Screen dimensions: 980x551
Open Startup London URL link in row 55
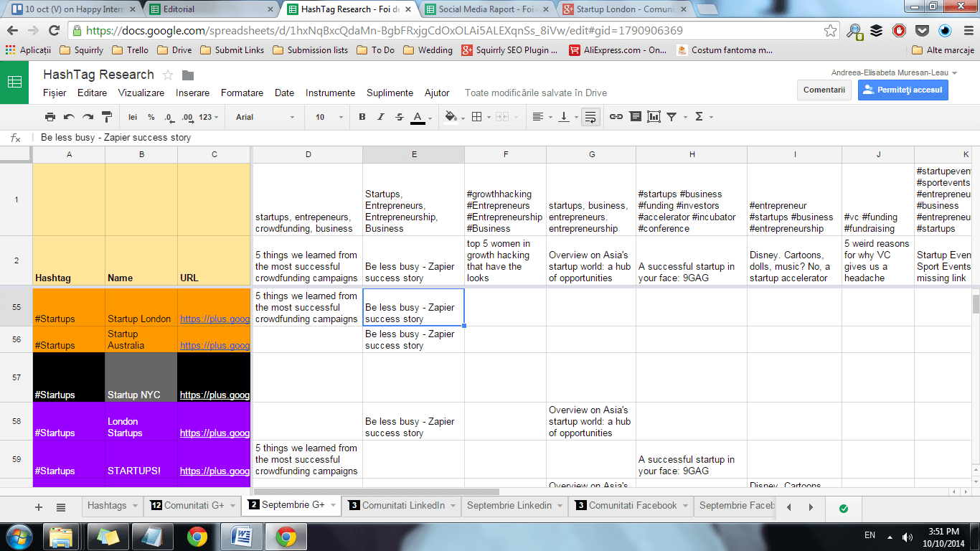click(215, 319)
